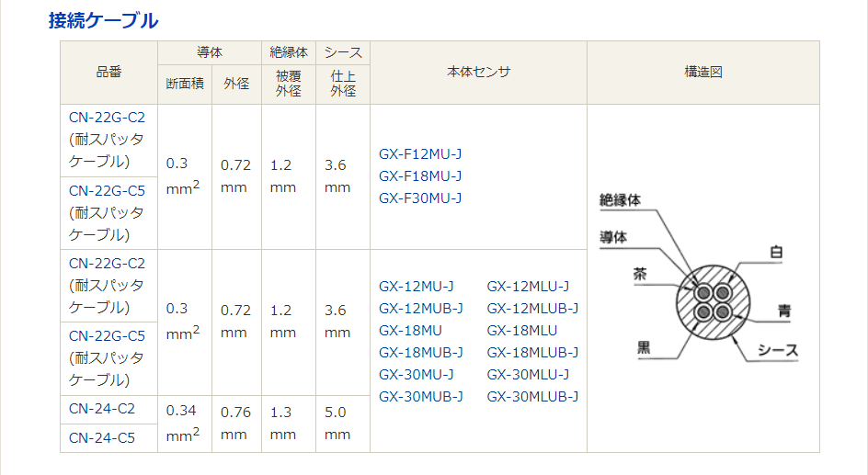Open the GX-18MU link

[x=410, y=331]
